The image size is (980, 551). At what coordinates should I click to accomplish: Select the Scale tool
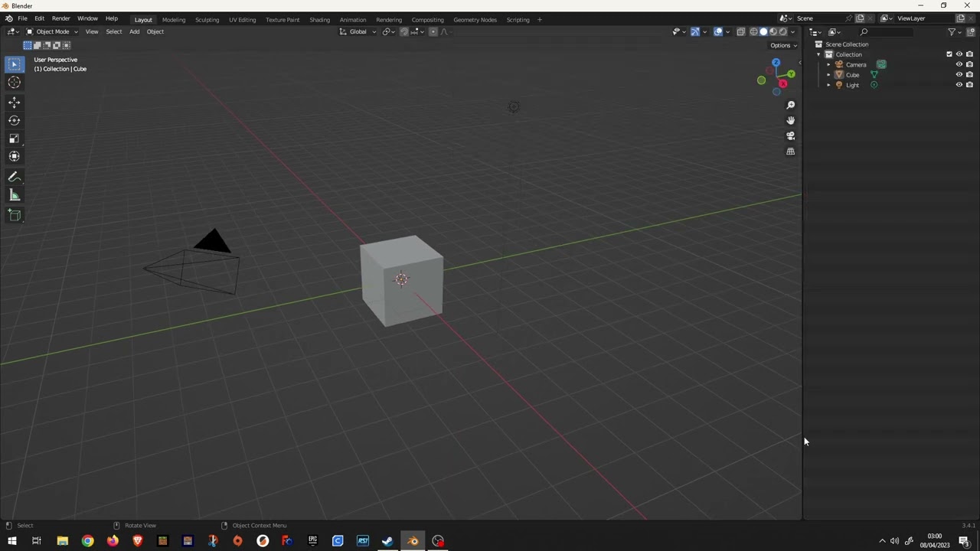[x=14, y=139]
